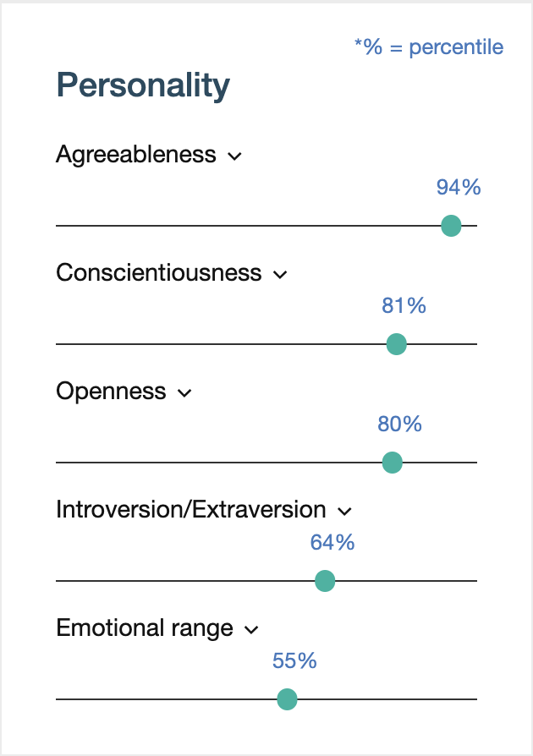Click the Emotional range trait label
Viewport: 533px width, 756px height.
click(144, 628)
